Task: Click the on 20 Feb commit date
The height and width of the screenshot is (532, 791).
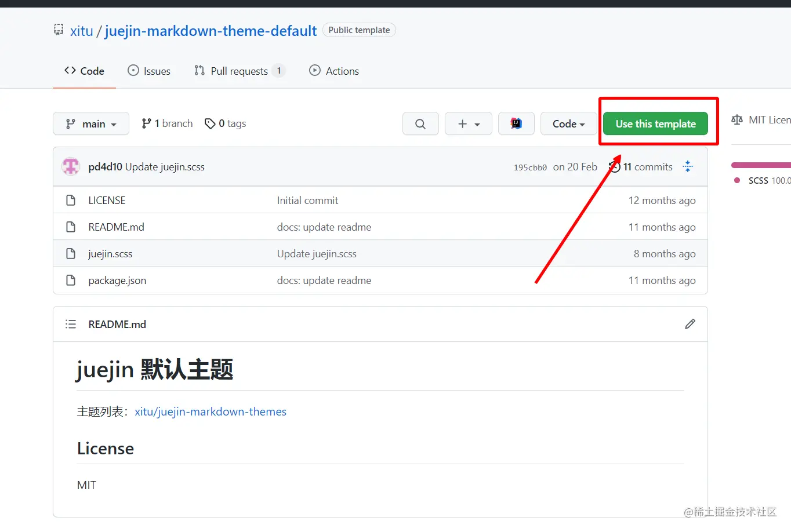Action: (x=575, y=167)
